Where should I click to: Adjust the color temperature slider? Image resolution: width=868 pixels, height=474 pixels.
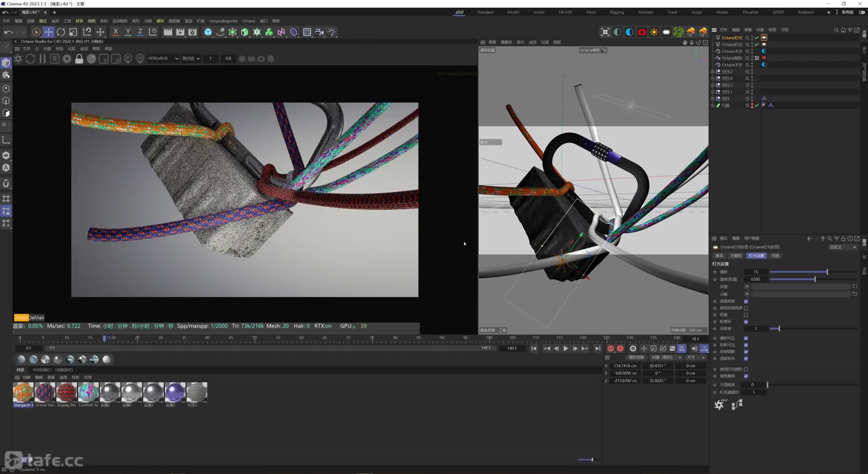pos(813,279)
